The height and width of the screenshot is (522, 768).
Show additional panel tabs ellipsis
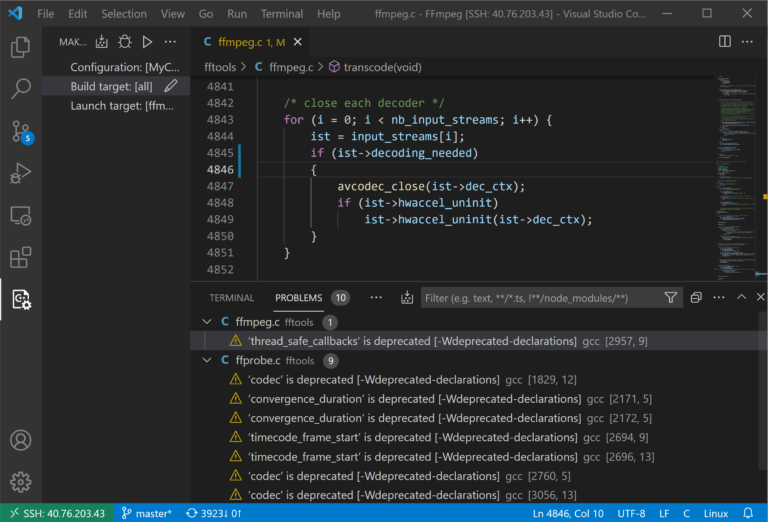coord(376,298)
